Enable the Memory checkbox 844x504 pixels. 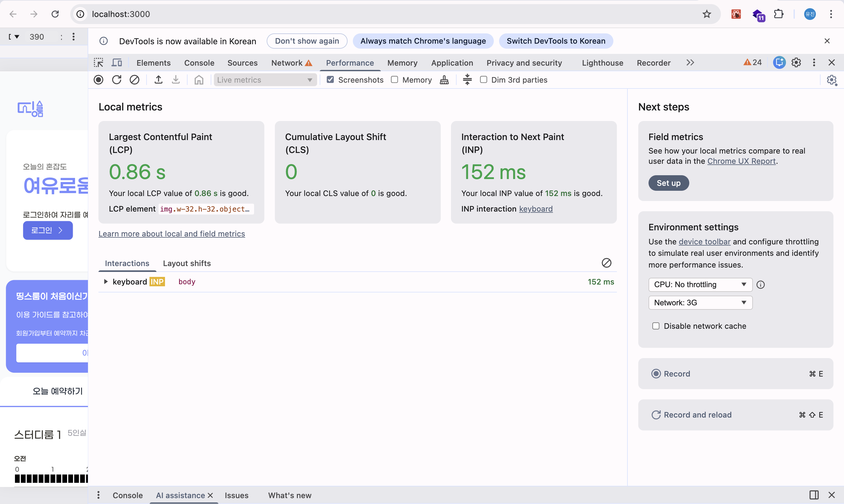pos(394,80)
